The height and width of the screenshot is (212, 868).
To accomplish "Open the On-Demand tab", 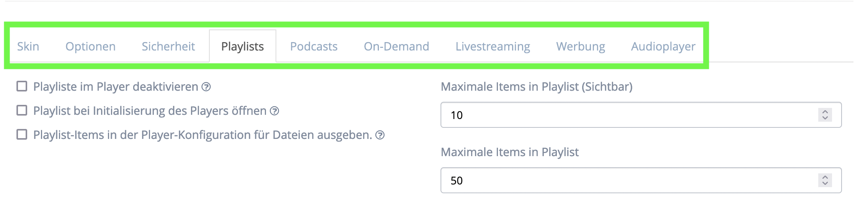I will (x=396, y=46).
